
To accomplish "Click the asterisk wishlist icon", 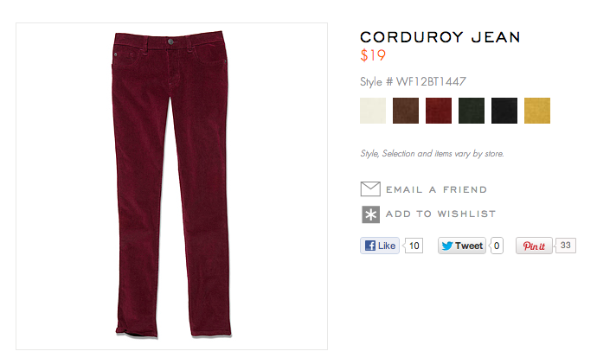I will tap(370, 214).
